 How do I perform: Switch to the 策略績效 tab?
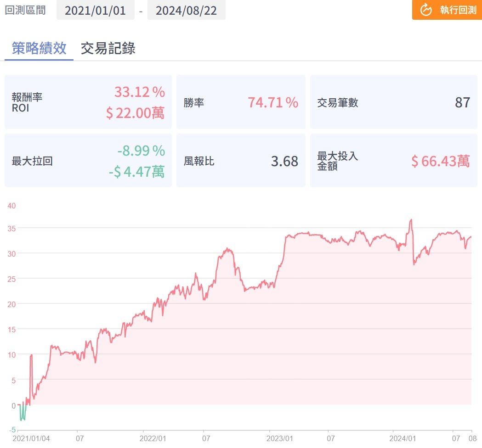tap(39, 48)
